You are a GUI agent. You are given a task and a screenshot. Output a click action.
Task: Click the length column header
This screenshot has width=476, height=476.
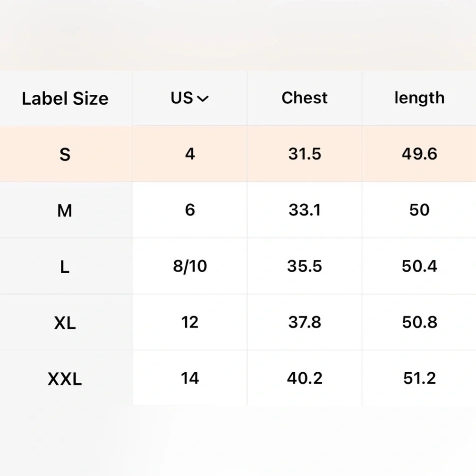click(419, 98)
